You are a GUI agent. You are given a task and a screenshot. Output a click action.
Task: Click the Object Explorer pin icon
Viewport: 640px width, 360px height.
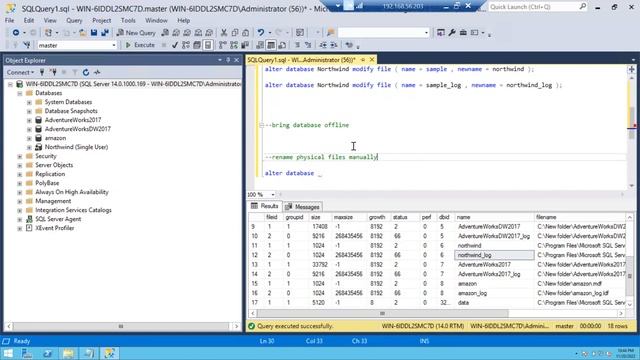[228, 60]
